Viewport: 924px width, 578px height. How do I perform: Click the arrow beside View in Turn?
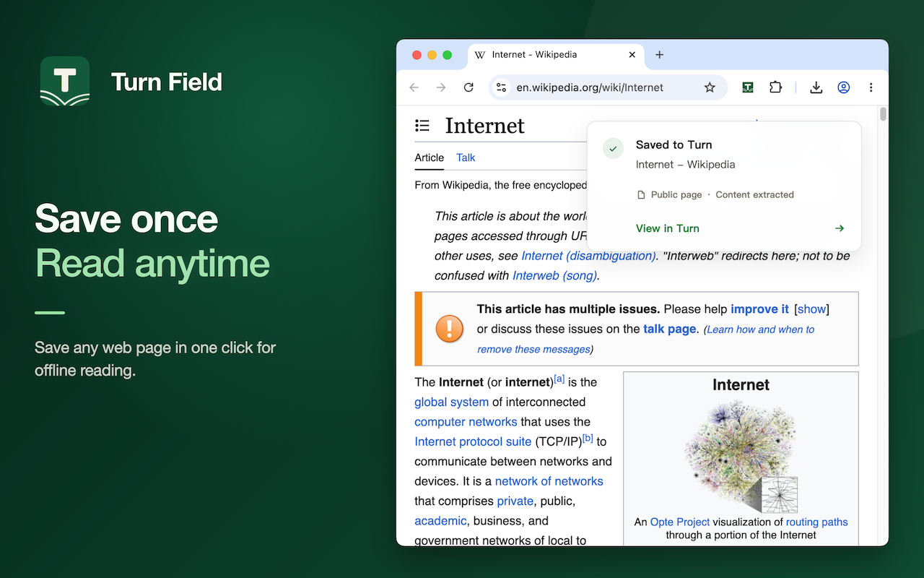(840, 228)
